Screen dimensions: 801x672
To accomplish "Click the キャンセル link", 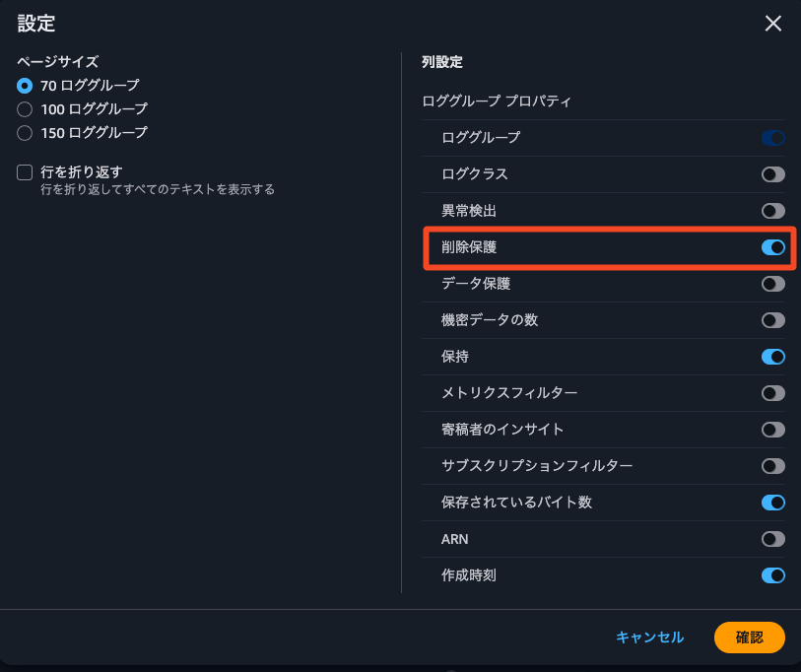I will 649,638.
